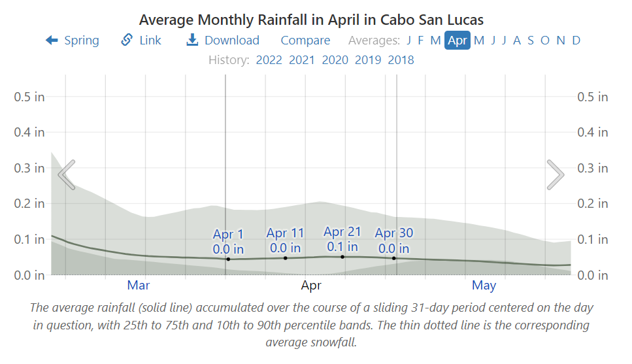Select the Apr averages tab
Image resolution: width=632 pixels, height=364 pixels.
tap(457, 41)
